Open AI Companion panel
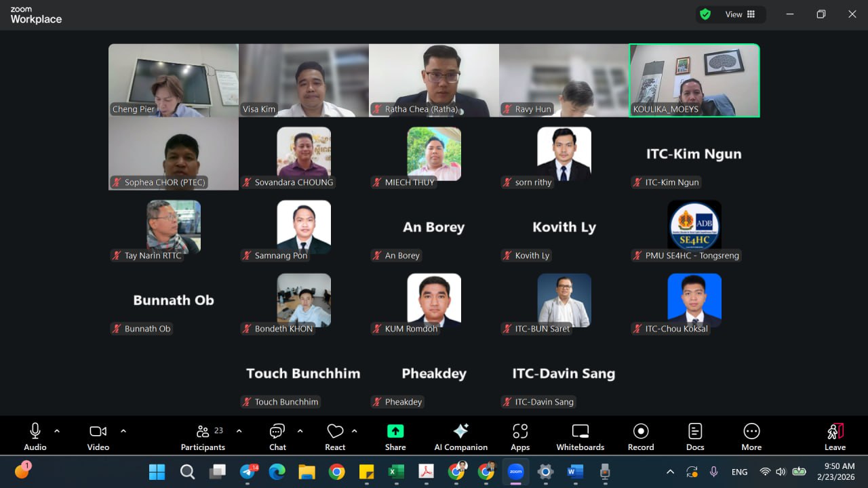Screen dimensions: 868x488 (x=460, y=436)
